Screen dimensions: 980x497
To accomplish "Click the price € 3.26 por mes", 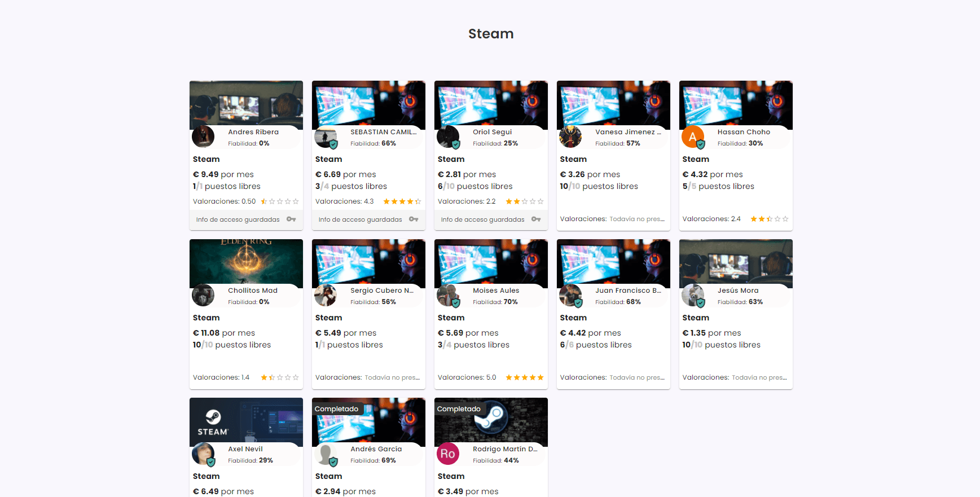I will click(x=590, y=174).
